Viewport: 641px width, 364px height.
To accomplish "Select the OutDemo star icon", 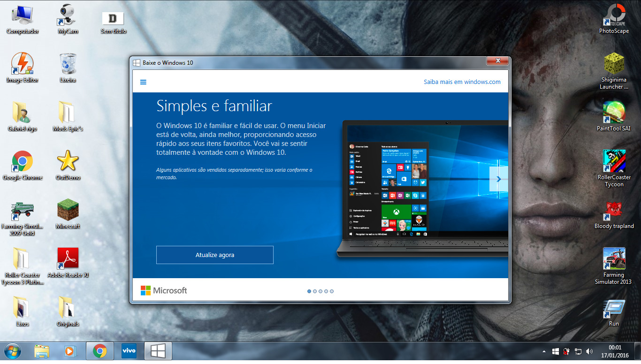I will (68, 166).
